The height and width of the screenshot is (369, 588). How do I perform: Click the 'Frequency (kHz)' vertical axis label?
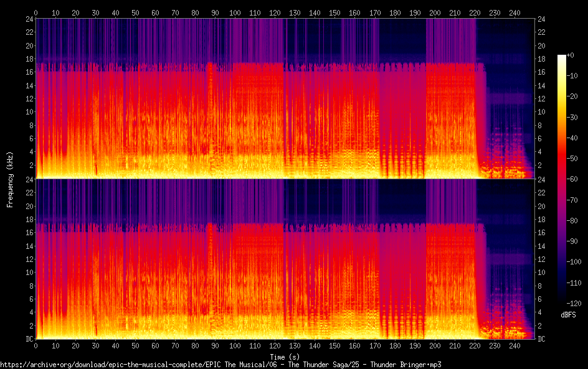coord(10,179)
